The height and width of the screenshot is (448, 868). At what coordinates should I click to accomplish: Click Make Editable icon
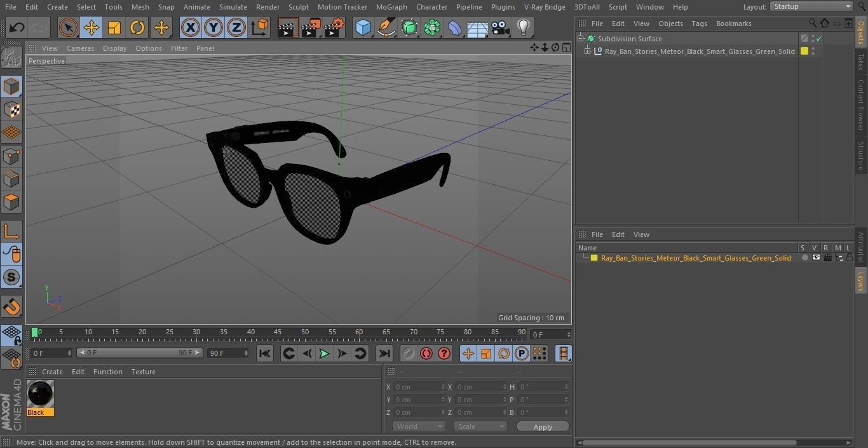pos(11,58)
